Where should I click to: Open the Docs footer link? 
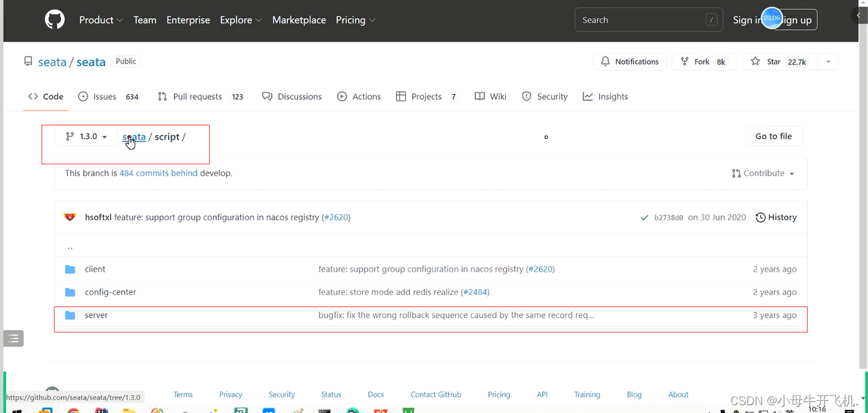pyautogui.click(x=376, y=395)
